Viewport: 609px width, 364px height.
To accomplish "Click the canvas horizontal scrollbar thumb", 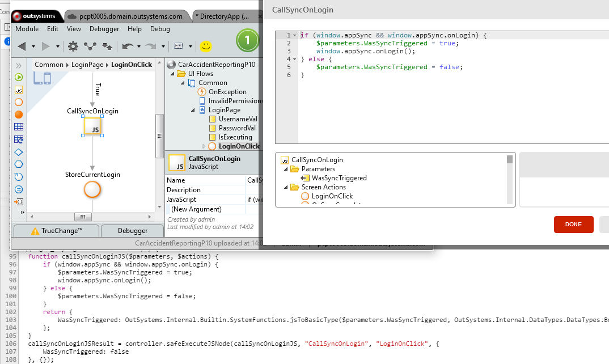I will point(82,217).
